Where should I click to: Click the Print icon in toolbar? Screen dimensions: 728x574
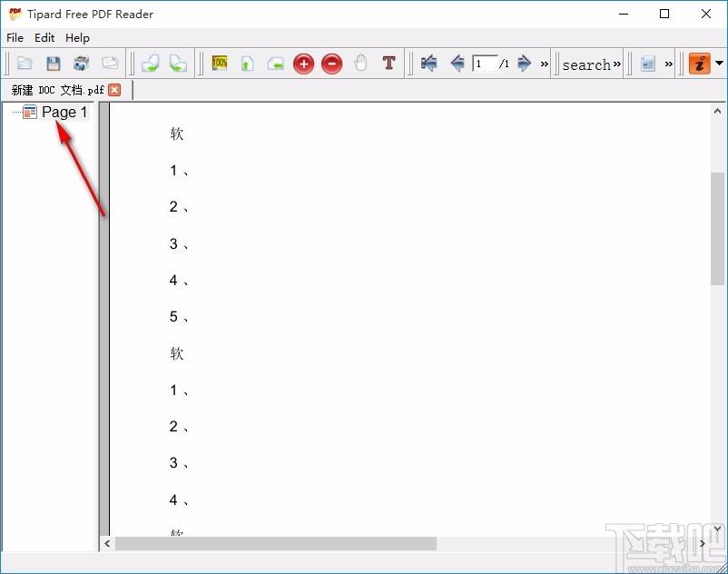[x=82, y=64]
